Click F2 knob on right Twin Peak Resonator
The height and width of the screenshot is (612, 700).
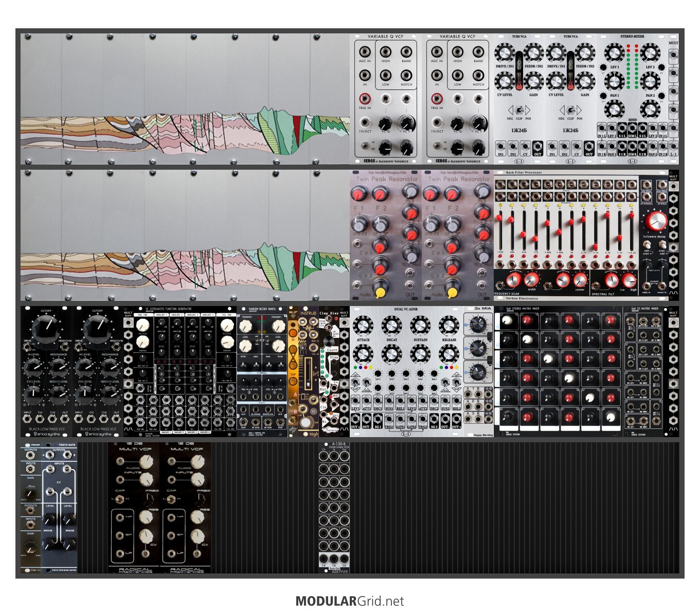pyautogui.click(x=452, y=193)
